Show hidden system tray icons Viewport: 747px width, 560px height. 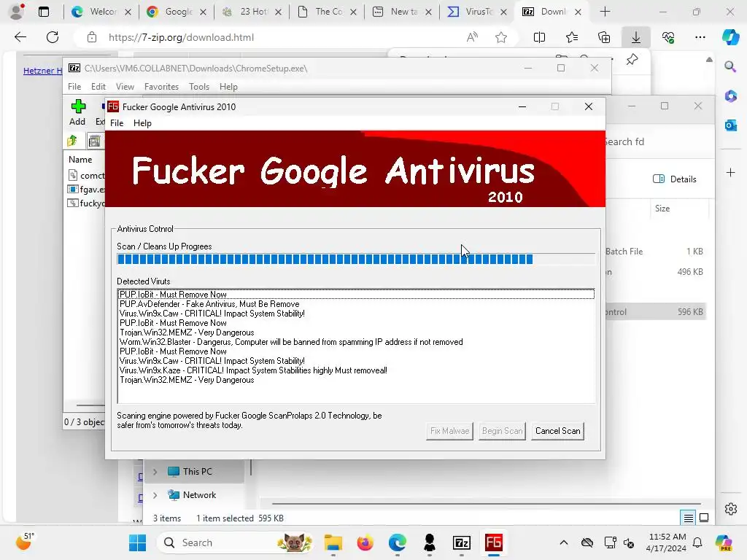pyautogui.click(x=564, y=542)
